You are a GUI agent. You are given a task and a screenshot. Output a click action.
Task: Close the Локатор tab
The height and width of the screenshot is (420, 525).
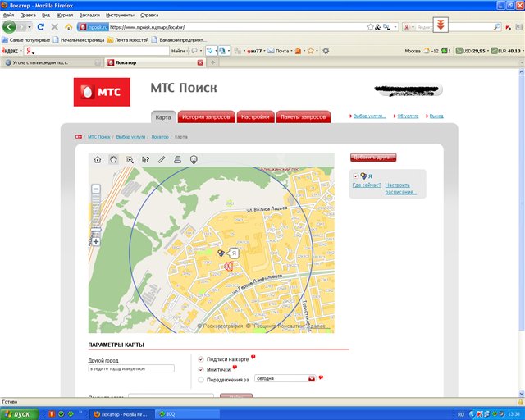coord(200,62)
